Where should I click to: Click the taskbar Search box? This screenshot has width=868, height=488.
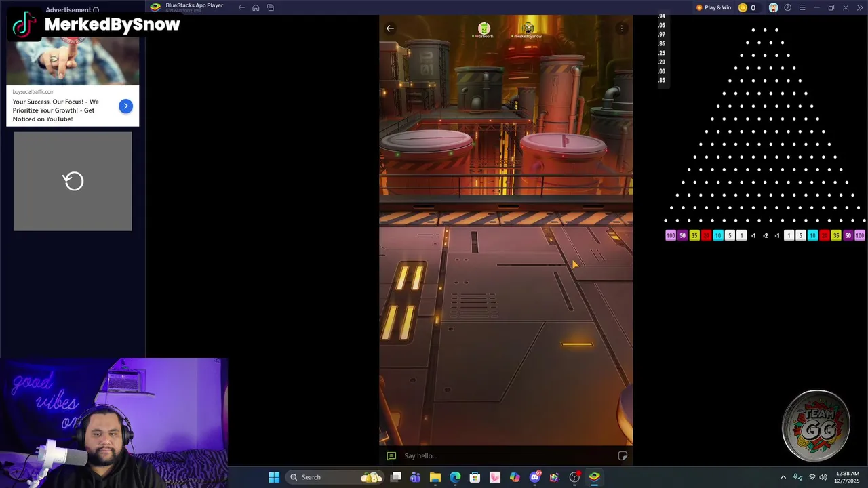click(x=336, y=477)
